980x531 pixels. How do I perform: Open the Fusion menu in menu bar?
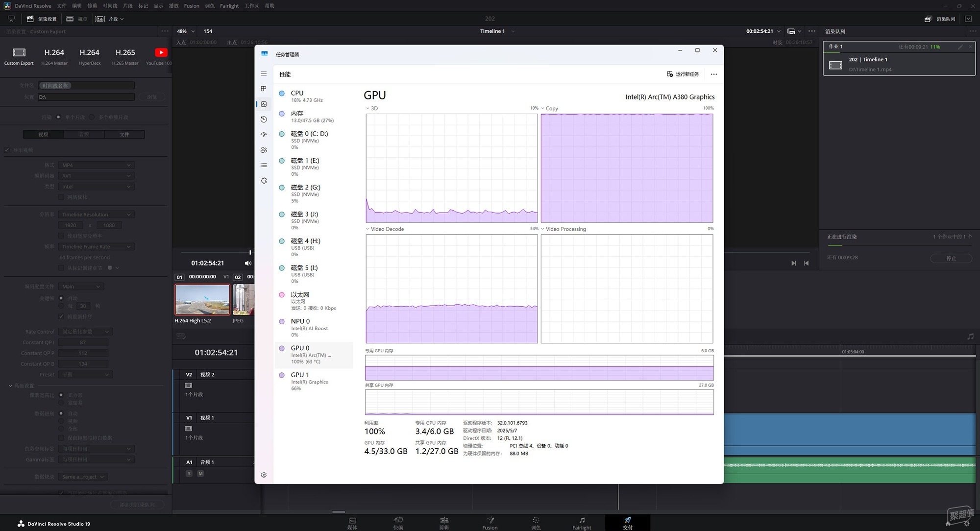coord(192,6)
